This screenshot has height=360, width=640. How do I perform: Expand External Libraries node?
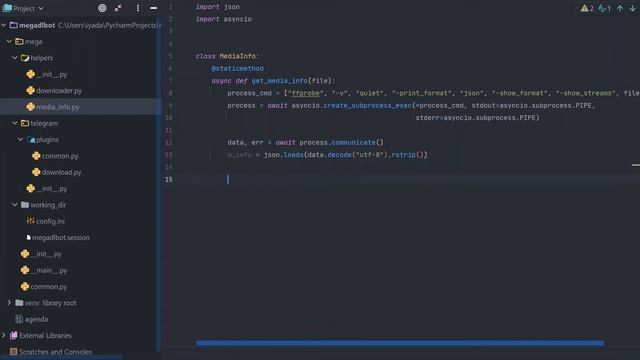[4, 336]
